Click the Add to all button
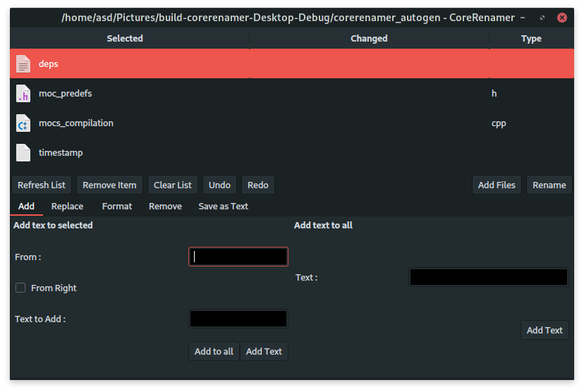584x392 pixels. coord(214,351)
